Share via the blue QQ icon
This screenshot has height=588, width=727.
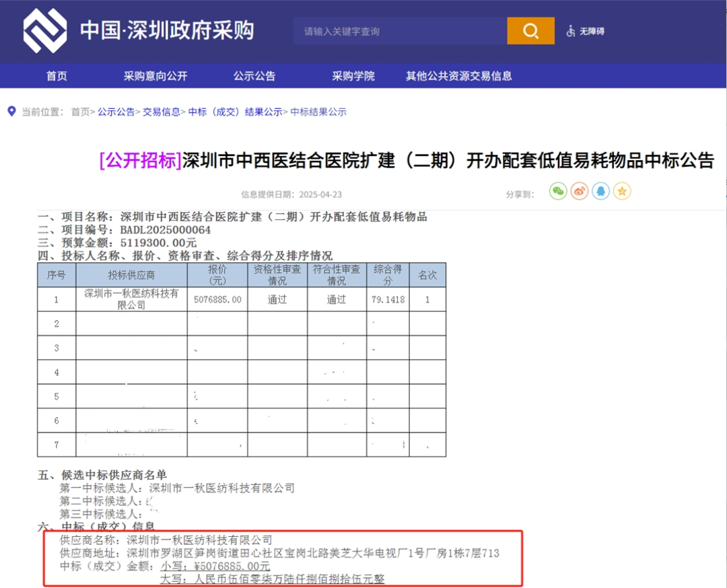pyautogui.click(x=600, y=192)
